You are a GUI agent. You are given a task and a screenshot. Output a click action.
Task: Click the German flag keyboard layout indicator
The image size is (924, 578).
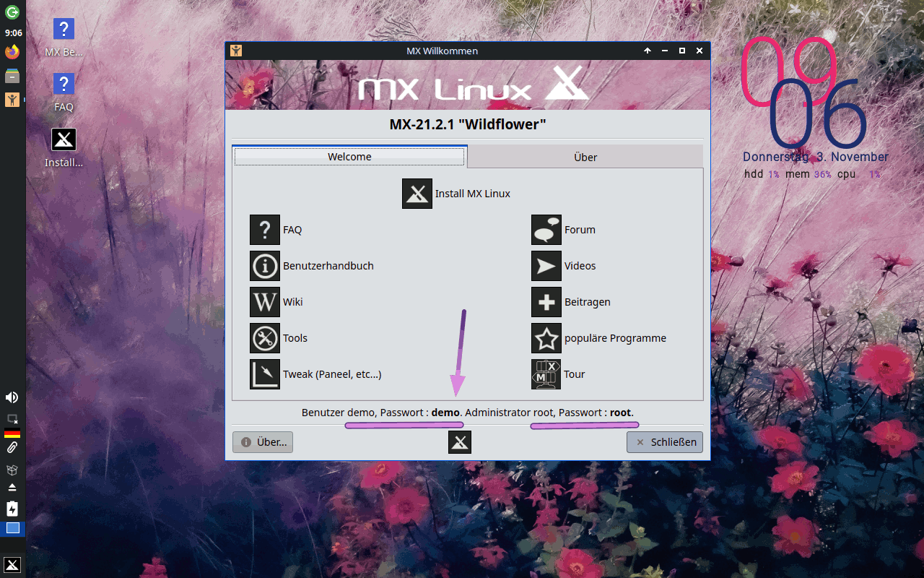pos(12,433)
